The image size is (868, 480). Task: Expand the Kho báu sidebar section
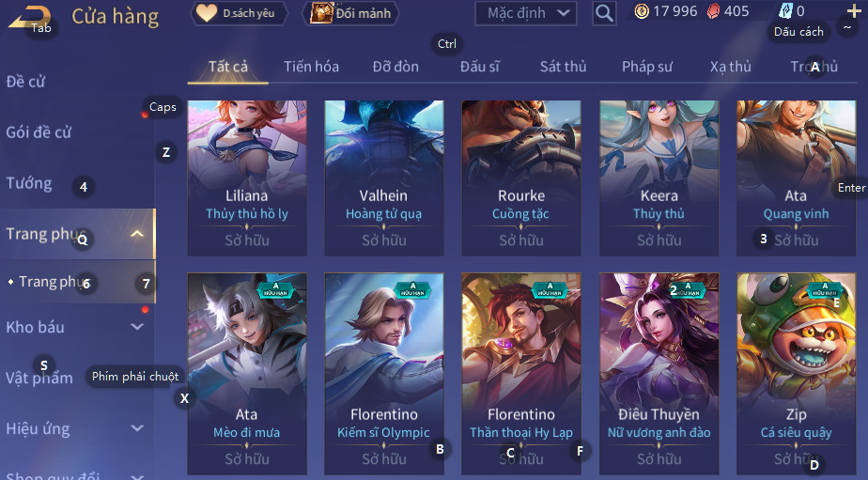click(x=137, y=327)
